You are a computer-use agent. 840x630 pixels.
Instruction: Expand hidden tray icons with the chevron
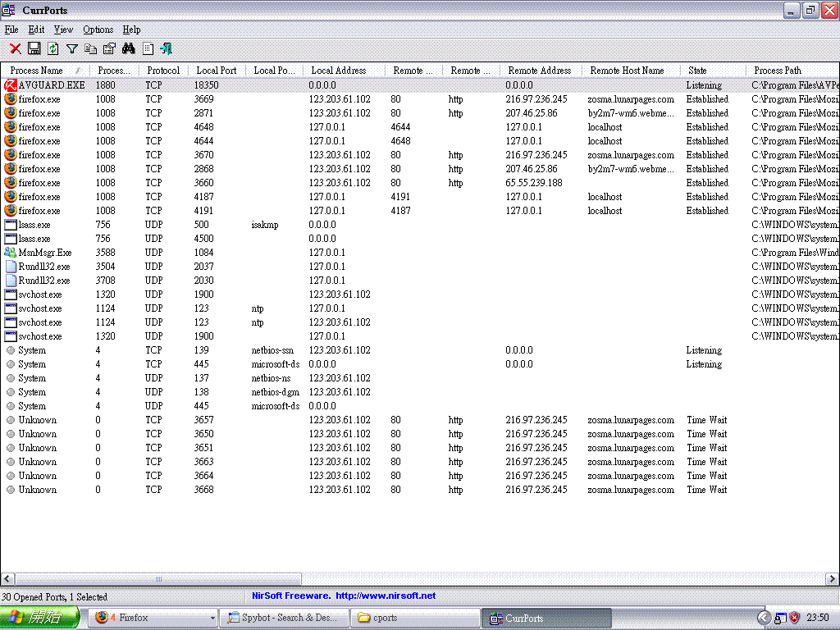point(765,618)
